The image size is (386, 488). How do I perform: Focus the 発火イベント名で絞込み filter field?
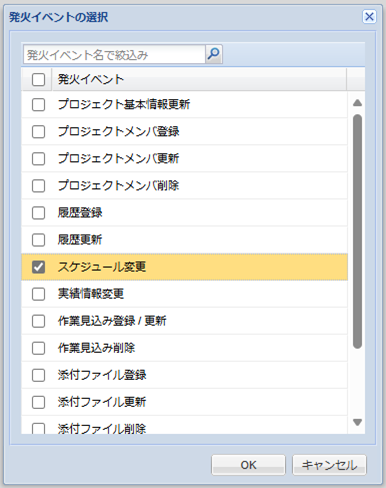[x=114, y=54]
